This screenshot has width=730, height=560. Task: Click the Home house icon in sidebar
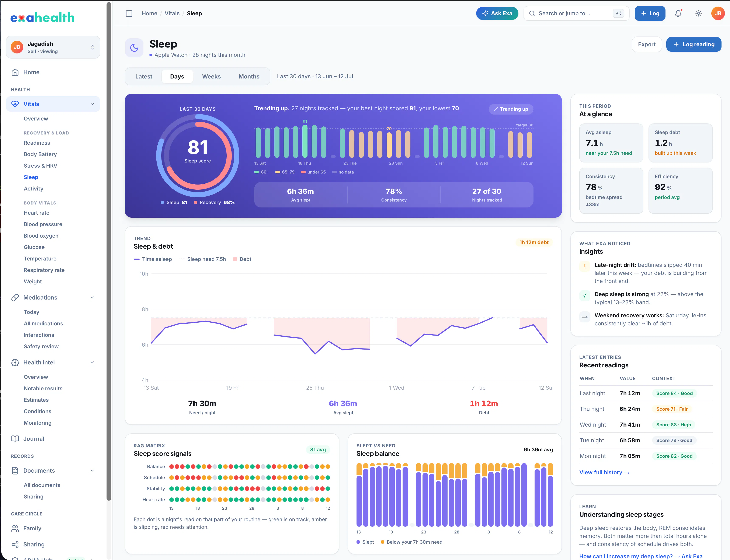click(15, 72)
